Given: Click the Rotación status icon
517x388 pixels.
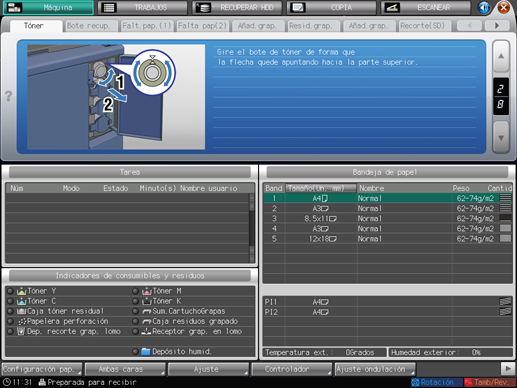Looking at the screenshot, I should click(x=415, y=382).
